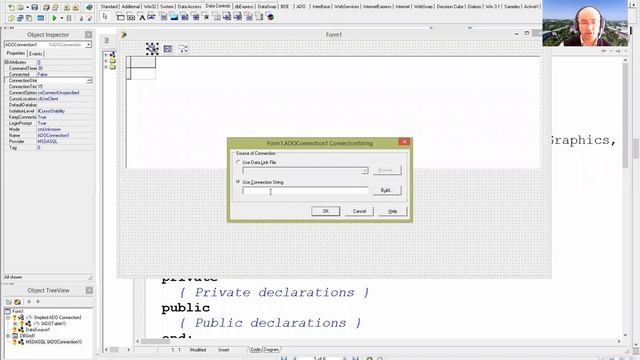The height and width of the screenshot is (360, 640).
Task: Pick the DBGrid component, first after the pointer
Action: pos(120,17)
